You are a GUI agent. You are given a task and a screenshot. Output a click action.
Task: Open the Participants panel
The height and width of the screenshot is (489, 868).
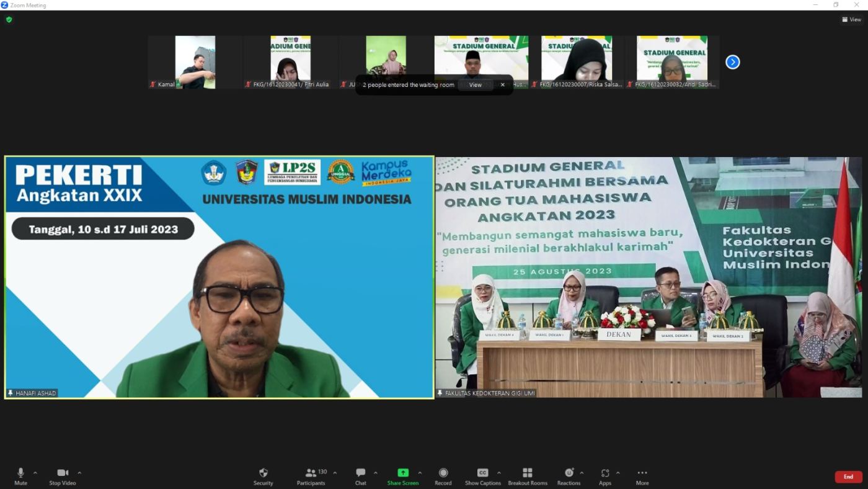(x=311, y=477)
